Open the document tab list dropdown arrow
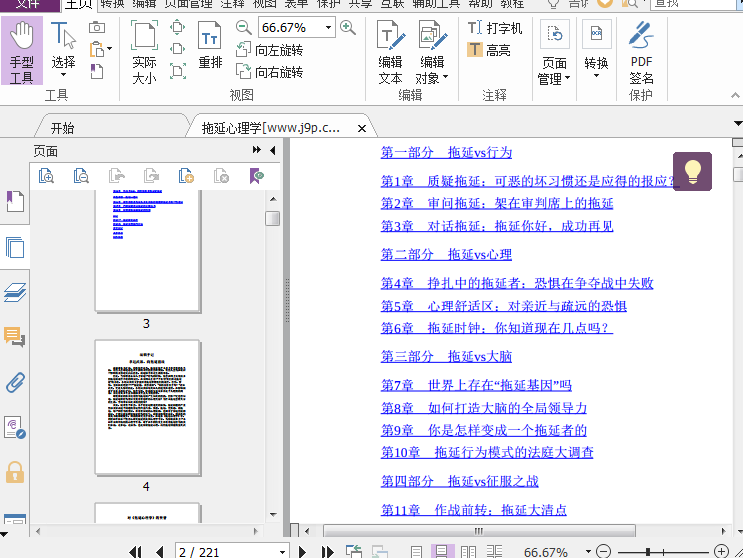Screen dimensions: 743x558 pyautogui.click(x=737, y=123)
